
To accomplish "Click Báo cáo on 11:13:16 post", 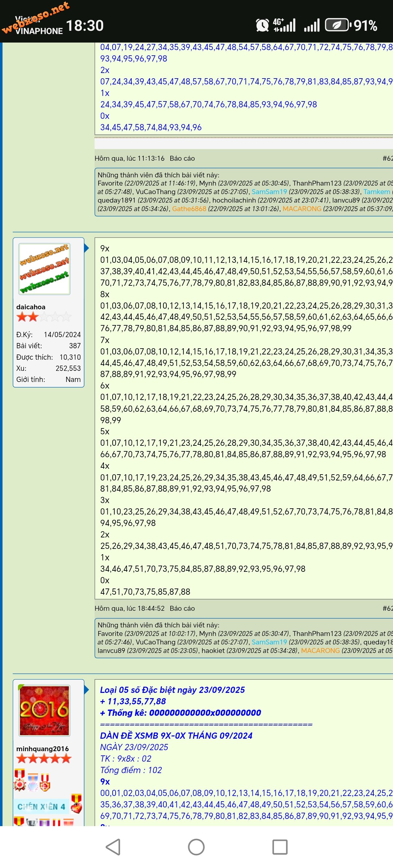I will (182, 158).
